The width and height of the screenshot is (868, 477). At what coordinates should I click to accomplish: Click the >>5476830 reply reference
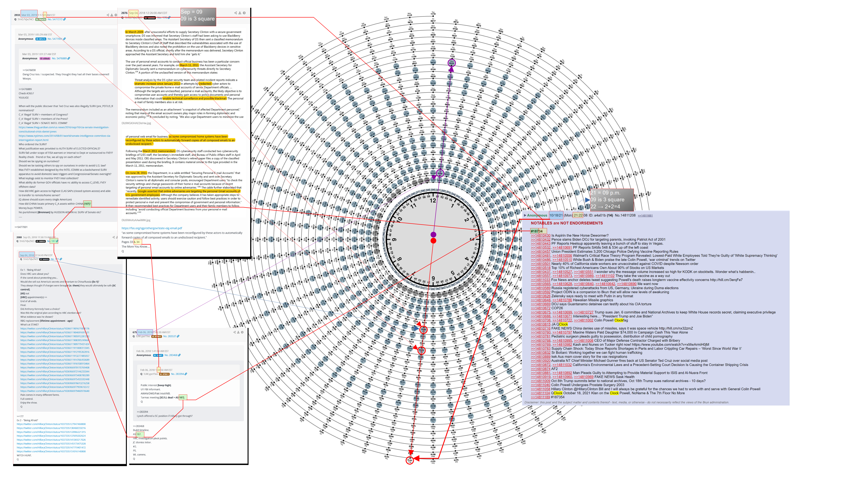click(x=29, y=70)
